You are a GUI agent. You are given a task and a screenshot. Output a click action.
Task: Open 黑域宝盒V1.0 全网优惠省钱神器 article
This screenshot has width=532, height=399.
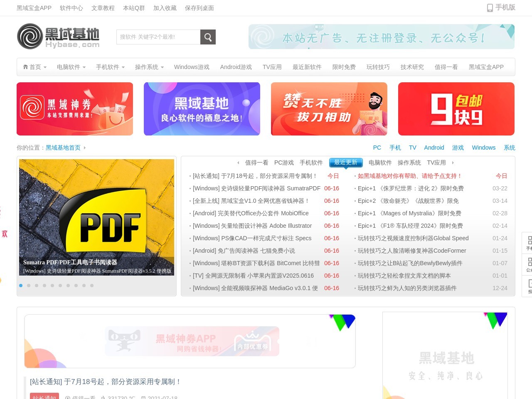pos(251,201)
